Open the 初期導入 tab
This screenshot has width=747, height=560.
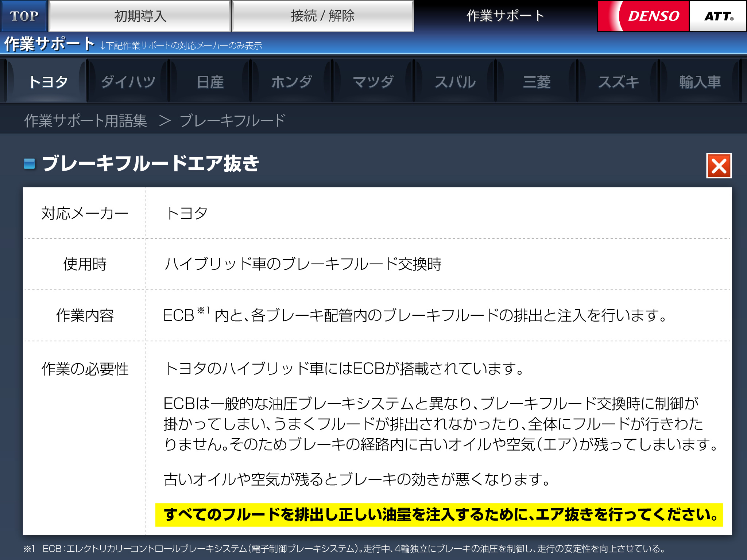click(140, 16)
